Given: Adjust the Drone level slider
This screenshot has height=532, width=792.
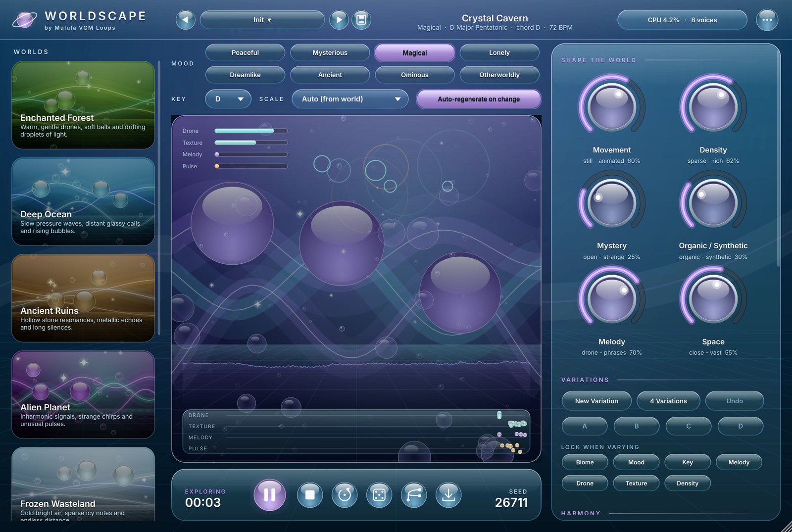Looking at the screenshot, I should tap(251, 131).
